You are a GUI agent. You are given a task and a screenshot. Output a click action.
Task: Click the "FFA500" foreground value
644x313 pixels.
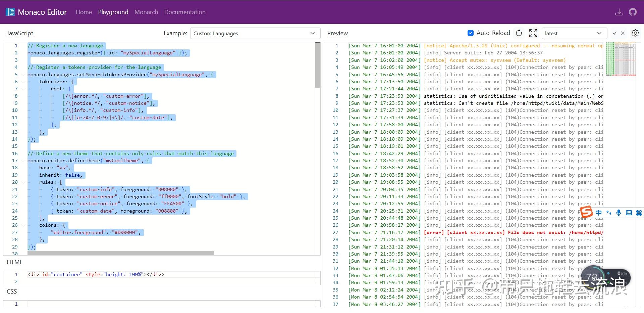point(172,204)
